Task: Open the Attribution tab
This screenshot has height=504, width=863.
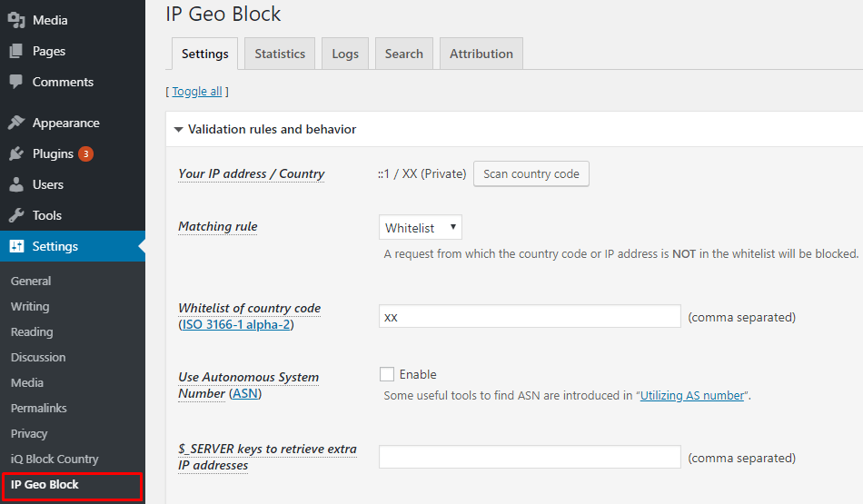Action: click(481, 54)
